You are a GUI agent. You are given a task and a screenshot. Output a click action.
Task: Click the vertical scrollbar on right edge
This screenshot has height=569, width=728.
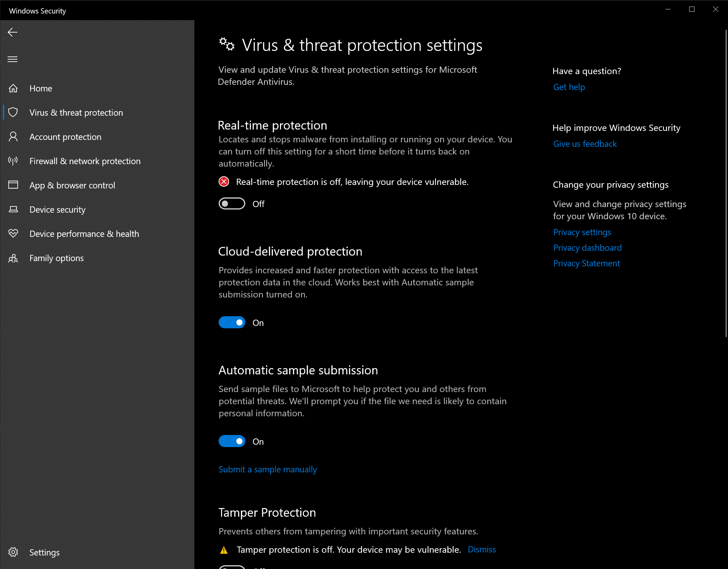point(726,184)
